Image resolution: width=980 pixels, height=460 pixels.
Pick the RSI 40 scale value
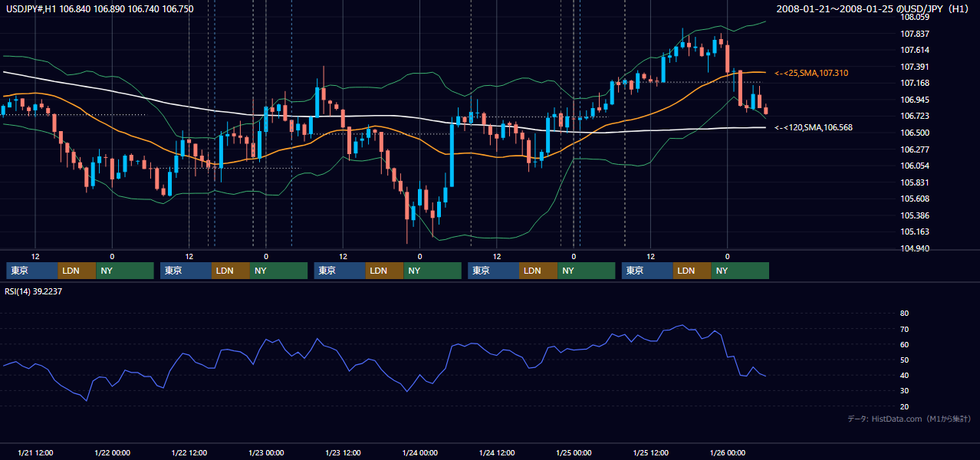[x=904, y=375]
